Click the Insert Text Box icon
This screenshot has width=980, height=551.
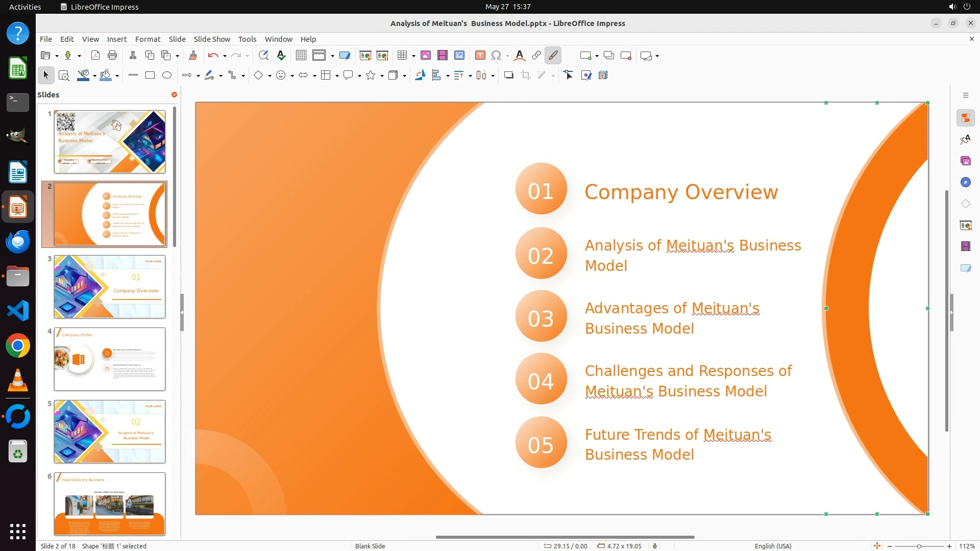pyautogui.click(x=480, y=56)
